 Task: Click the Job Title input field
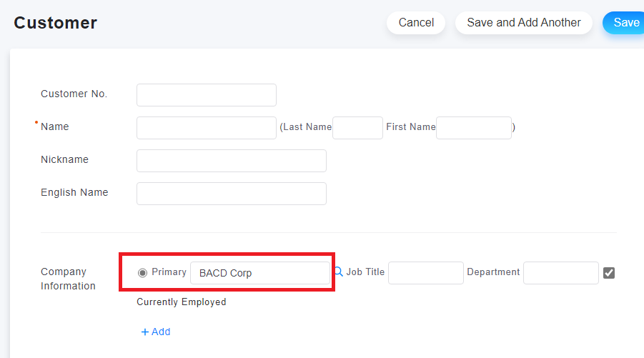[x=426, y=273]
